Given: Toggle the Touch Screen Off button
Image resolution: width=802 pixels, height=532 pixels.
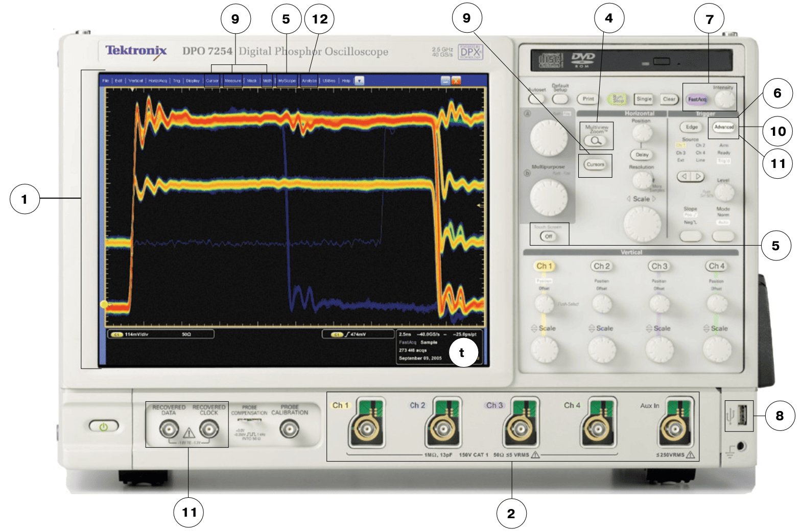Looking at the screenshot, I should [548, 236].
